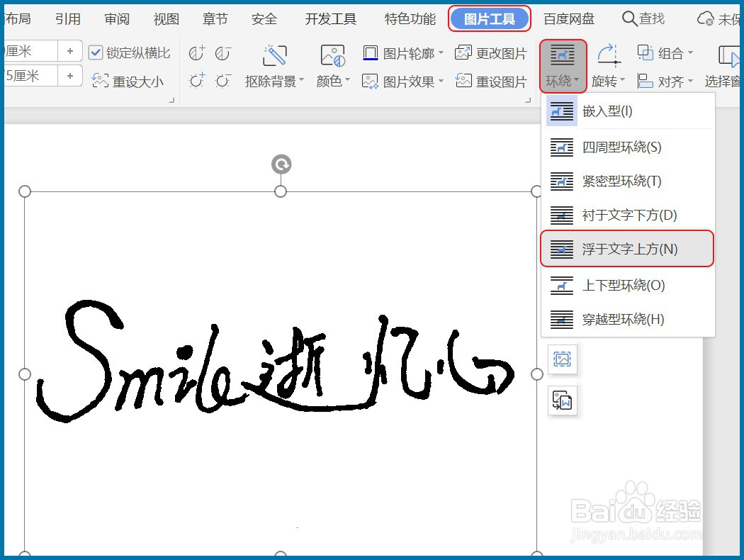
Task: Choose inline with text wrap option
Action: coord(628,111)
